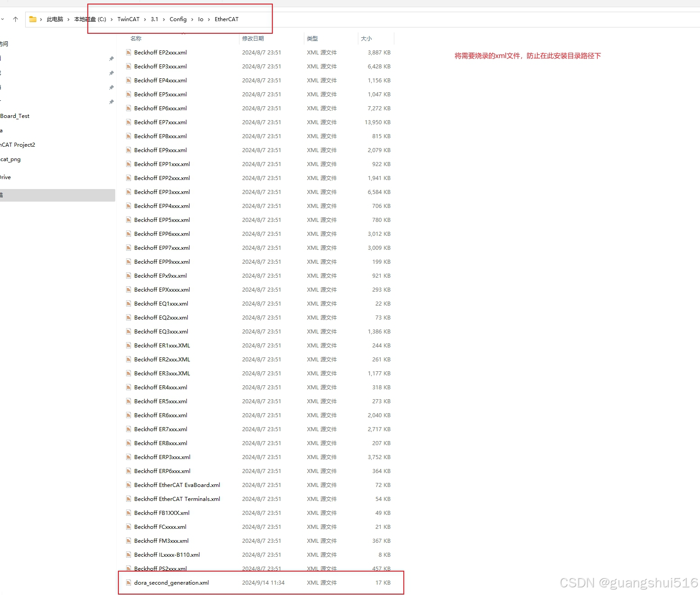This screenshot has width=700, height=595.
Task: Click icon of Beckhoff EPP2xxx.xml
Action: tap(129, 178)
